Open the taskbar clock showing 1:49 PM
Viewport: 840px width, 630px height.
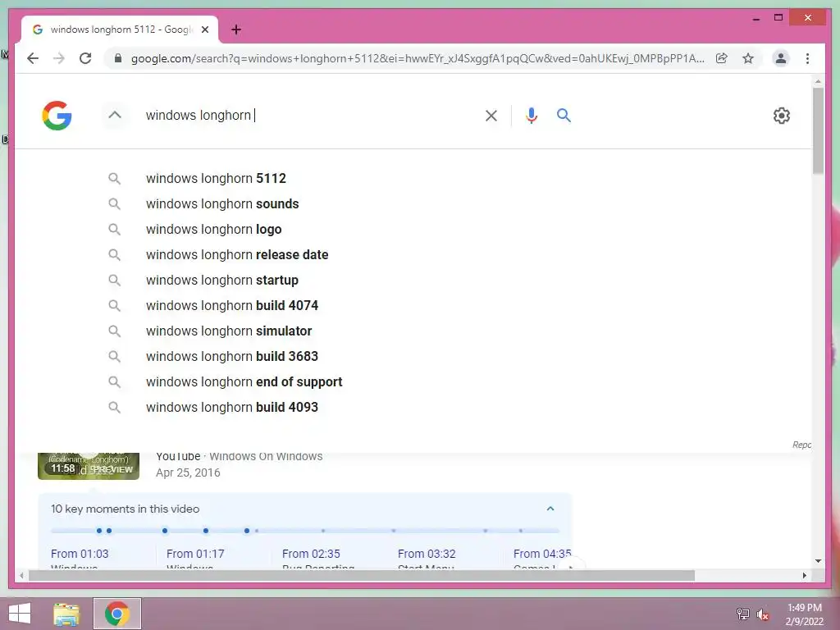804,614
